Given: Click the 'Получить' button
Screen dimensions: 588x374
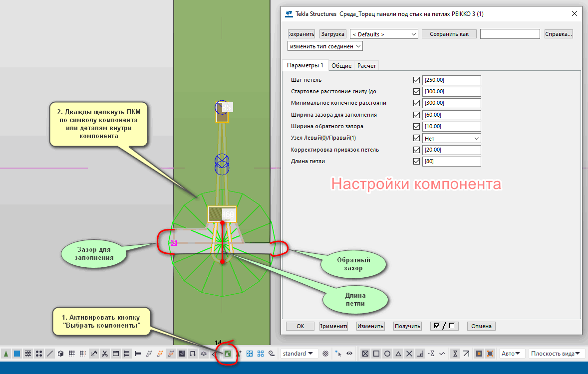Looking at the screenshot, I should coord(408,326).
